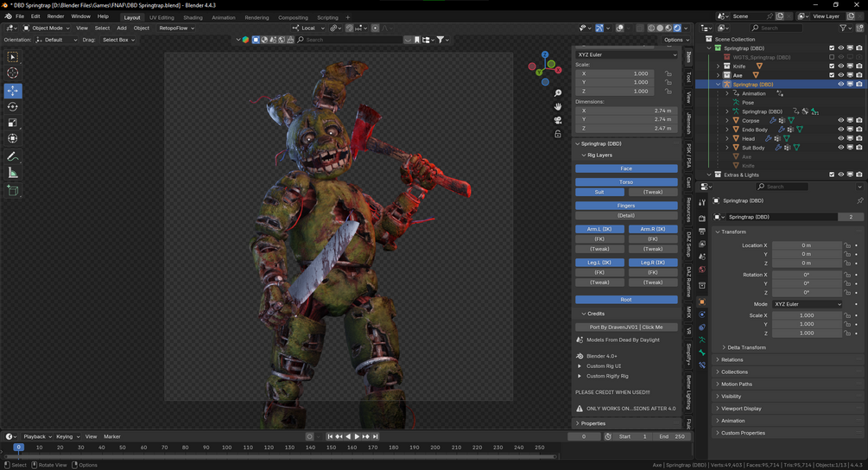Toggle camera view in the viewport
Viewport: 868px width, 470px height.
coord(558,120)
